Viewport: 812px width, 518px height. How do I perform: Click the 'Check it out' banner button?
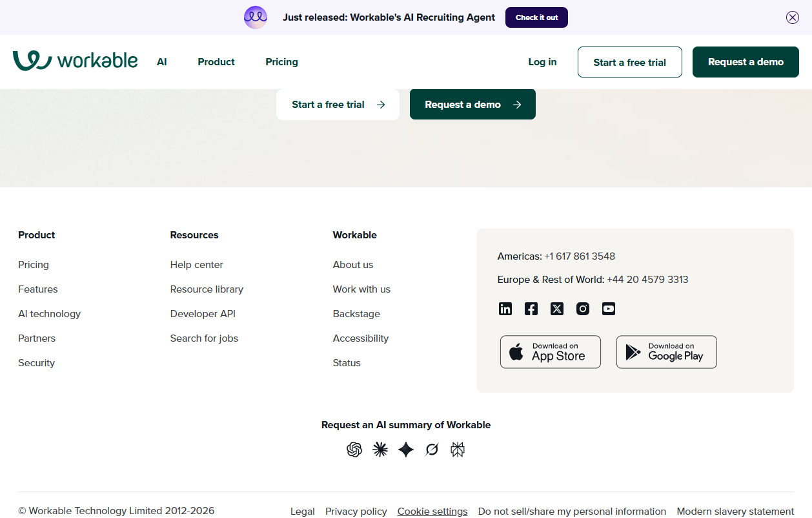(x=536, y=17)
